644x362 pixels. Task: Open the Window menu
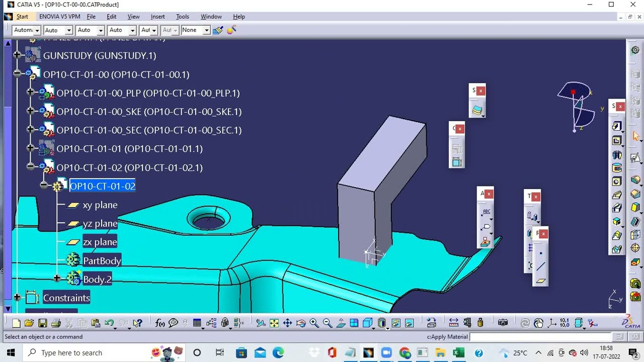(211, 17)
